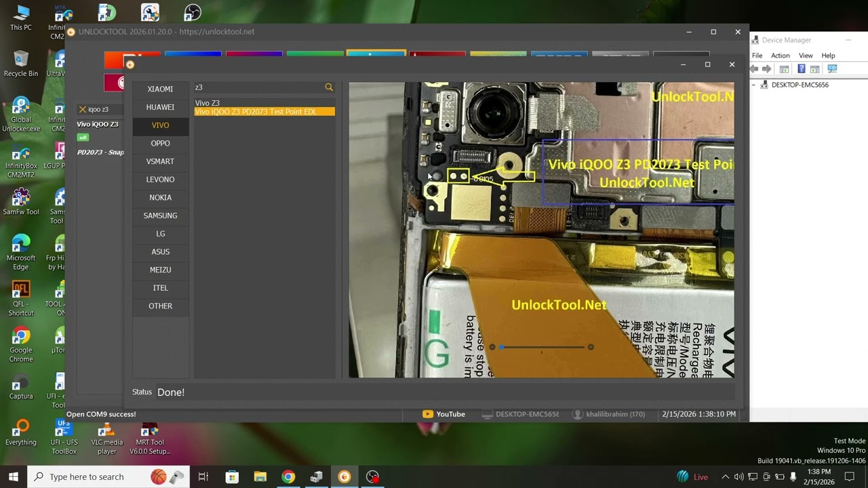Click khalilibrahim user in status bar

pyautogui.click(x=609, y=414)
